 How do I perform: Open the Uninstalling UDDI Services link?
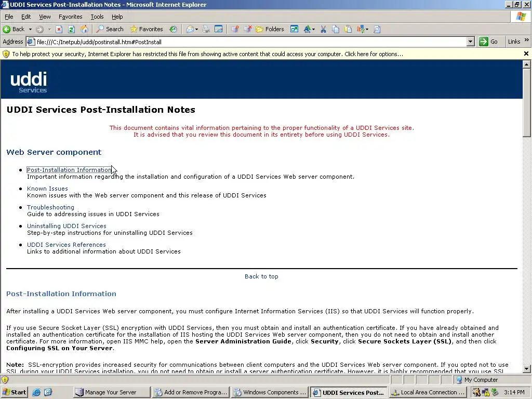pos(66,225)
